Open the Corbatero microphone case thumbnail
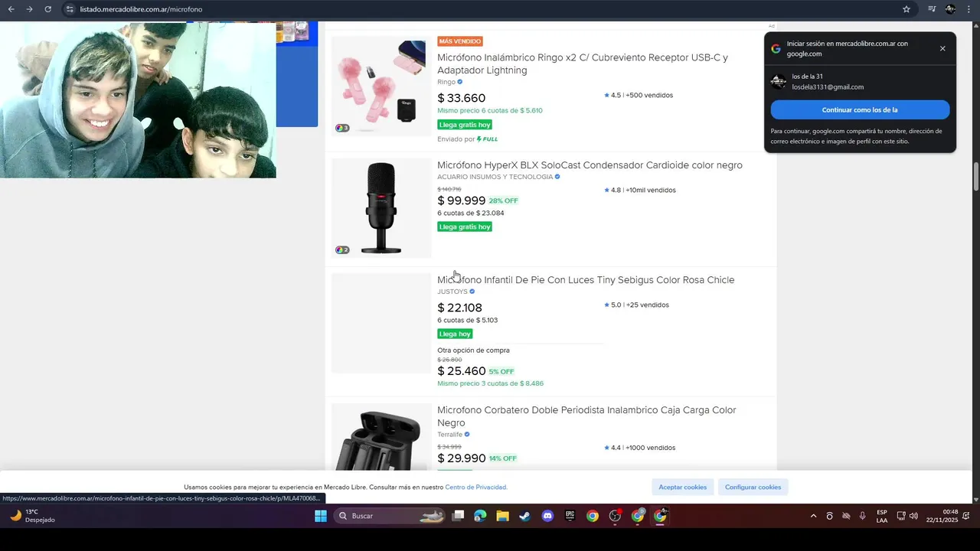The height and width of the screenshot is (551, 980). click(381, 437)
